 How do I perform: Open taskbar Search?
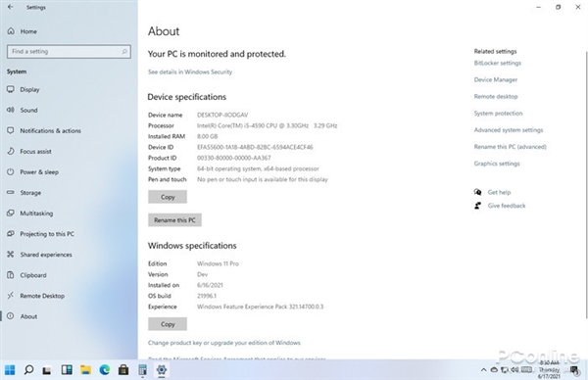(x=28, y=370)
